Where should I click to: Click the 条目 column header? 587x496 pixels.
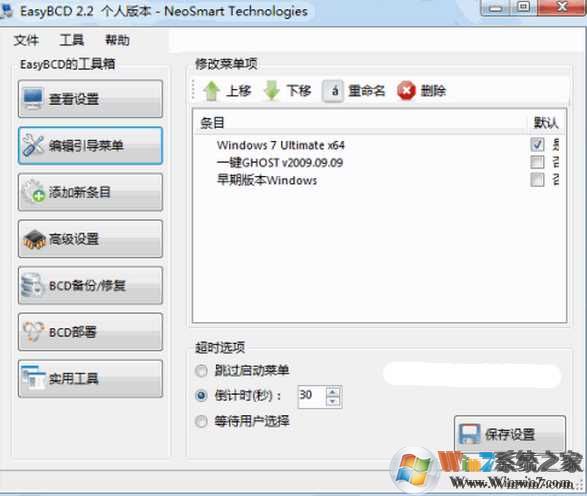212,122
